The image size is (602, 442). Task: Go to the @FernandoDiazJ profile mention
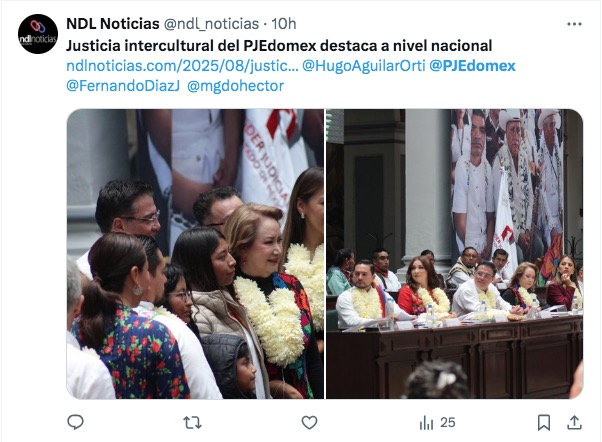click(123, 86)
